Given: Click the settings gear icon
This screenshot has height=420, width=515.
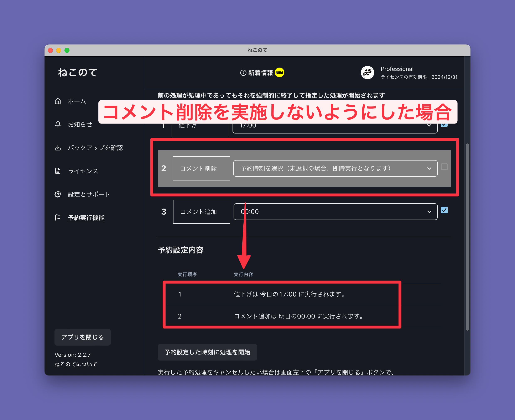Looking at the screenshot, I should [58, 194].
